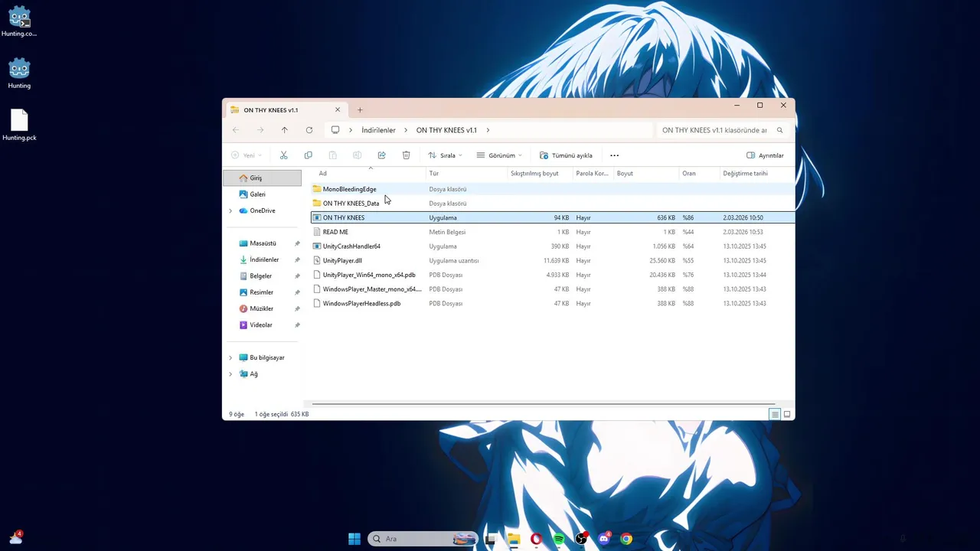Click the weather widget icon on taskbar

(x=15, y=538)
